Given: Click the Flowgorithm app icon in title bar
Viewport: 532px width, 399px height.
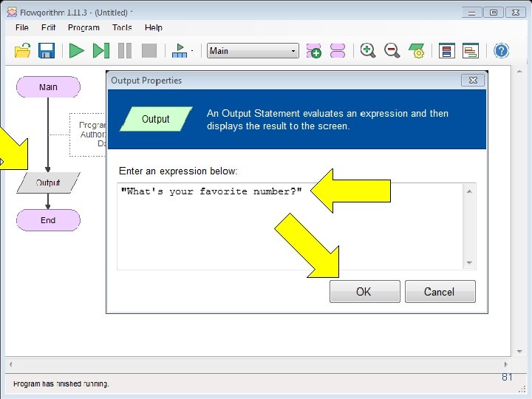Looking at the screenshot, I should point(12,13).
